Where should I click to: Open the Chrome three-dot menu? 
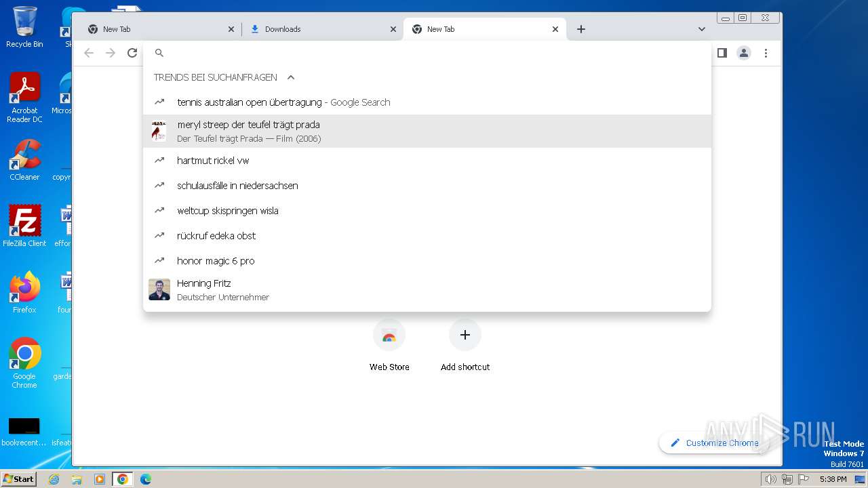point(766,53)
